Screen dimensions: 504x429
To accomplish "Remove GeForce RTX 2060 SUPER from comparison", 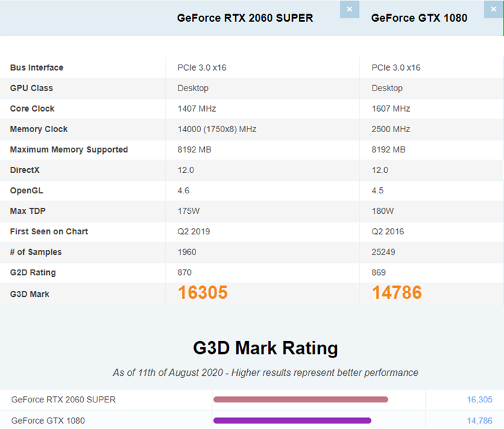I will [x=349, y=10].
